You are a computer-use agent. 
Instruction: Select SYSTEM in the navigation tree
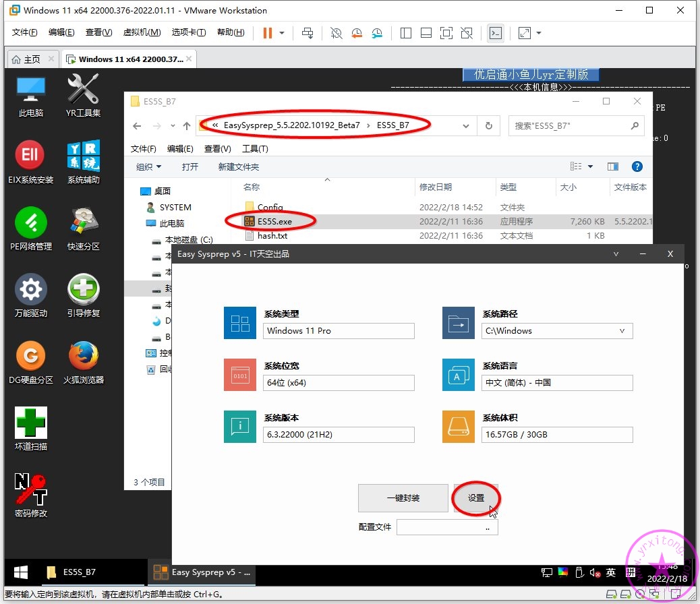[x=175, y=207]
